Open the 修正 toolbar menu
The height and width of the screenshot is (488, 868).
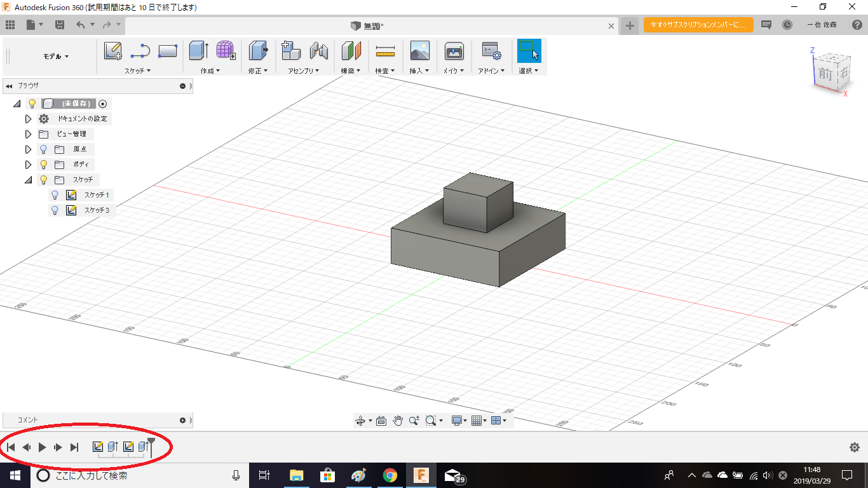(x=257, y=71)
